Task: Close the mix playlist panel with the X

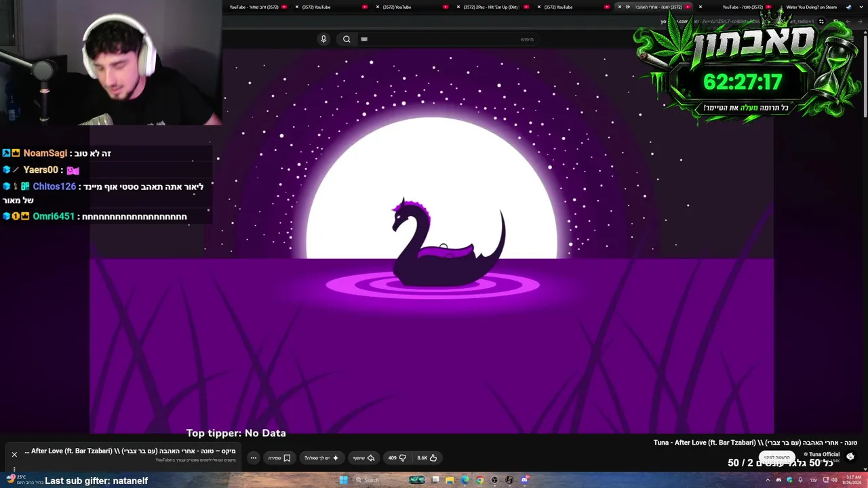Action: pyautogui.click(x=14, y=455)
